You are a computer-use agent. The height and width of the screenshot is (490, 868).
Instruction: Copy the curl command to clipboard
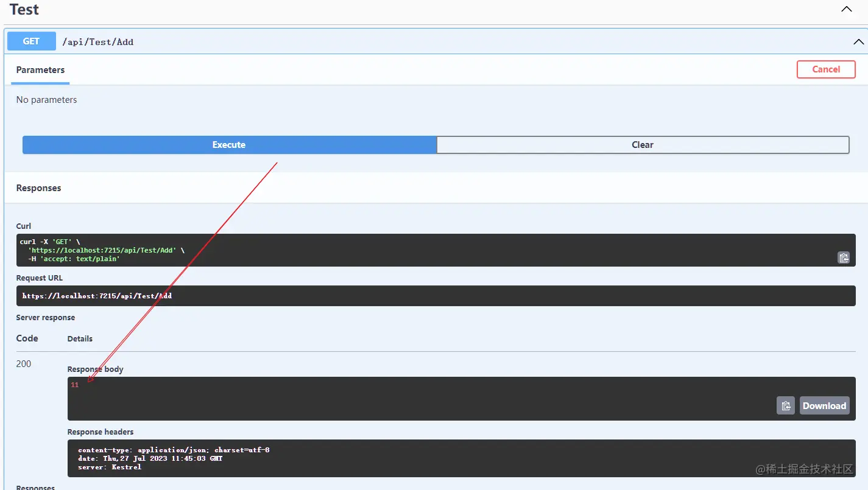(x=843, y=257)
